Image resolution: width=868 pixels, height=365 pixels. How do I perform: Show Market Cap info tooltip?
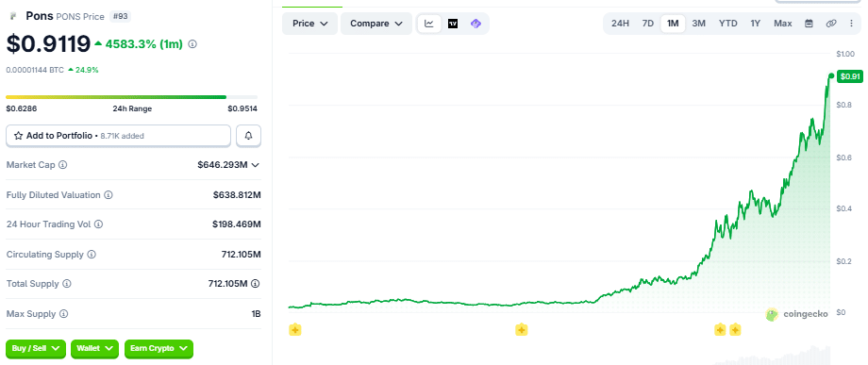63,165
